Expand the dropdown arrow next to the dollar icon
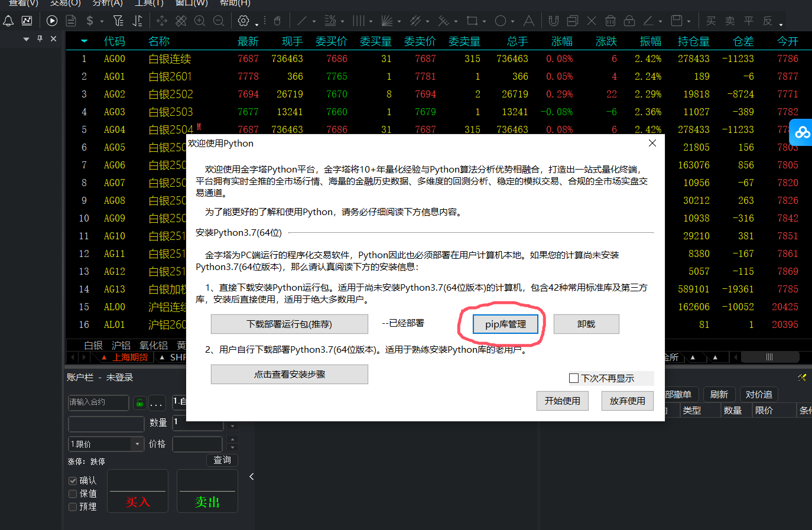Image resolution: width=812 pixels, height=530 pixels. click(102, 22)
